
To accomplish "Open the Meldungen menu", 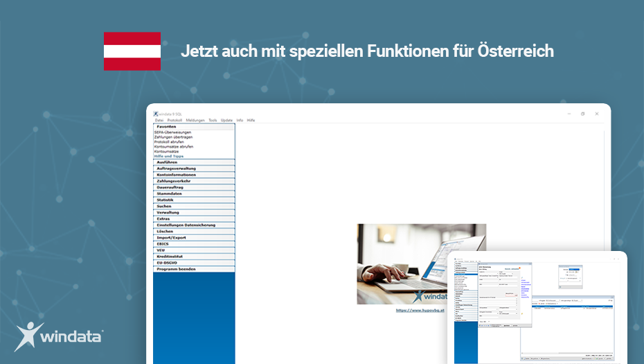I will [195, 120].
